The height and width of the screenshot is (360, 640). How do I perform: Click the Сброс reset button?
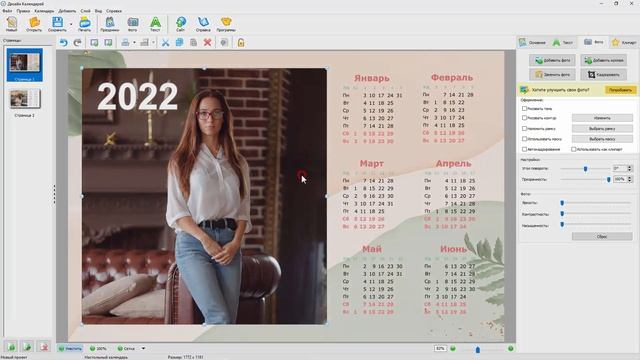pyautogui.click(x=602, y=236)
